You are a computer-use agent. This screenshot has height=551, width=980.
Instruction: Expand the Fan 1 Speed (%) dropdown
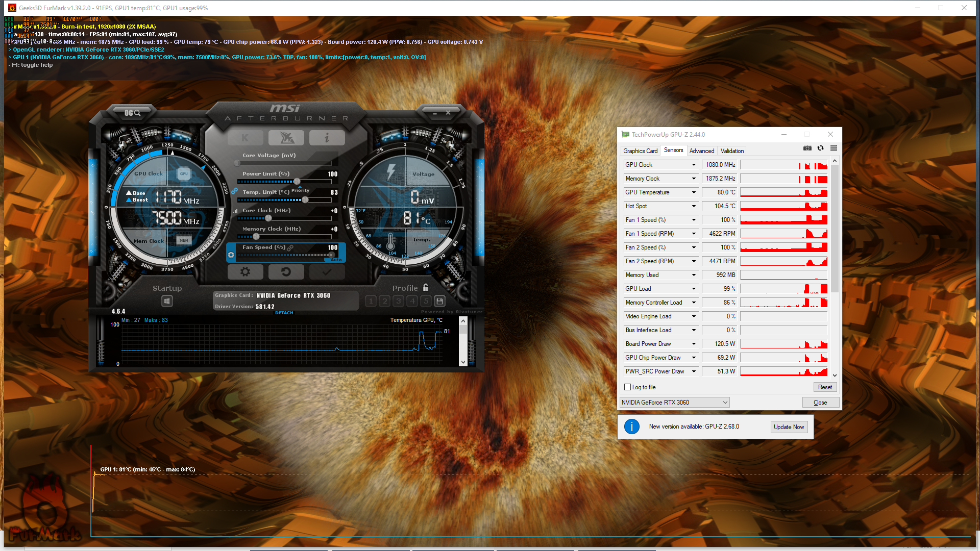tap(694, 220)
